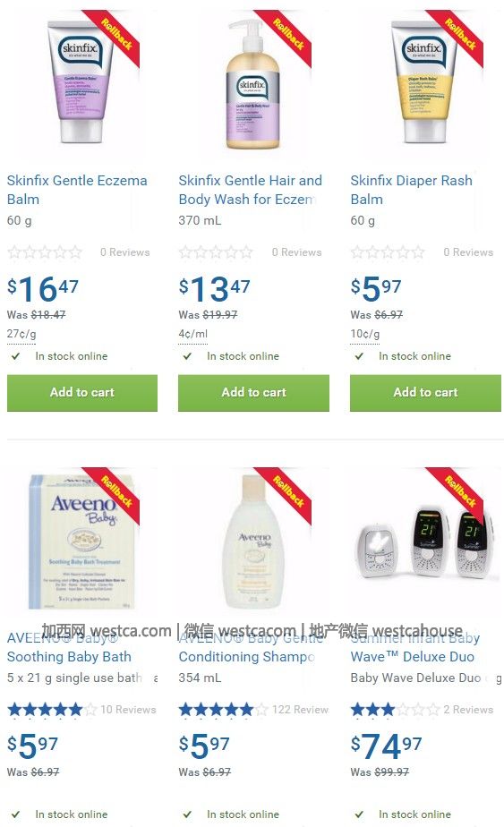
Task: View 122 reviews for Aveeno shampoo
Action: point(300,710)
